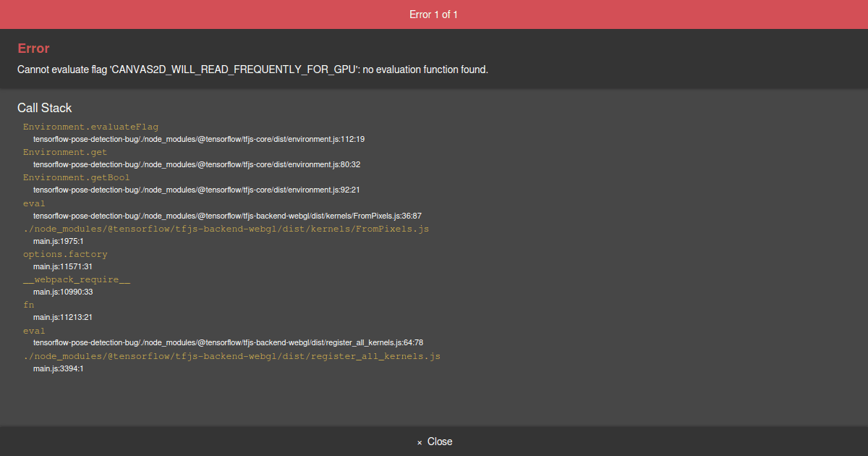
Task: Select the options.factory stack frame
Action: click(x=65, y=254)
